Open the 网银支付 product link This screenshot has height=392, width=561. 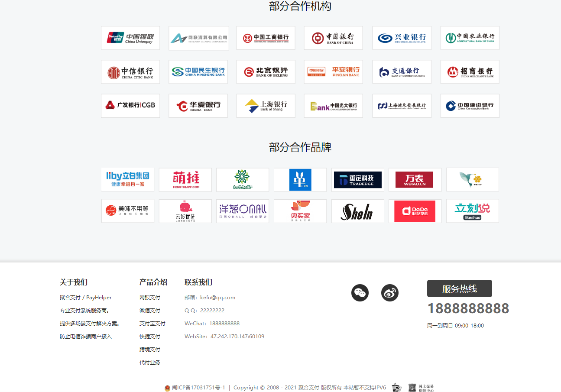(150, 298)
